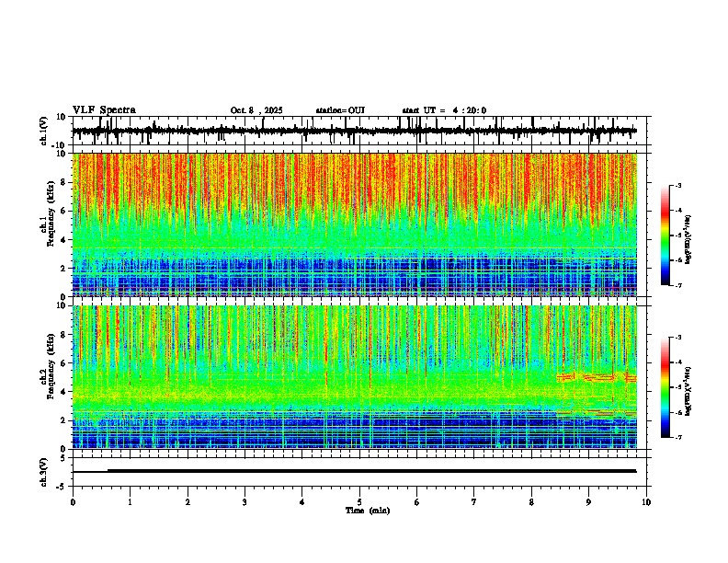
Task: Click time axis tick label "9"
Action: (588, 502)
